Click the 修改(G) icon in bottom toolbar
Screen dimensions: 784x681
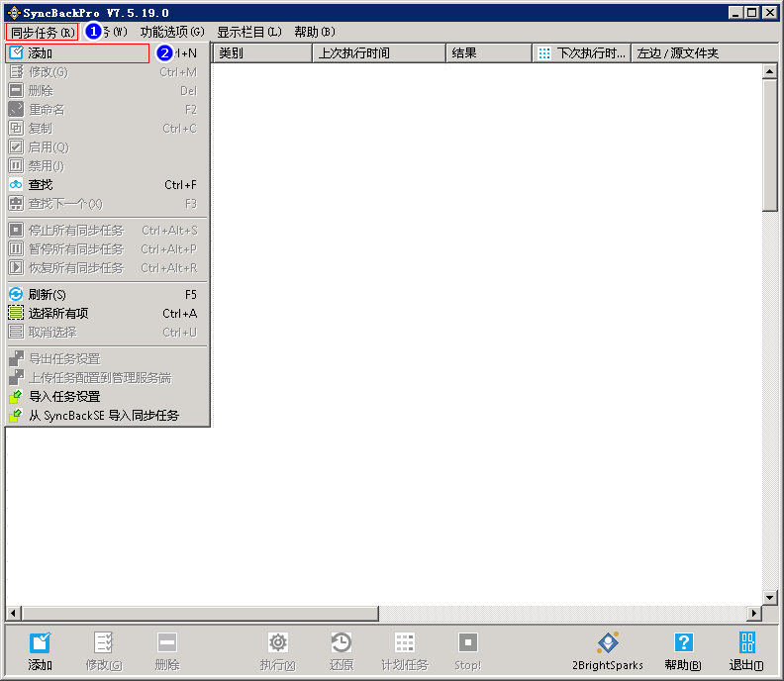104,643
